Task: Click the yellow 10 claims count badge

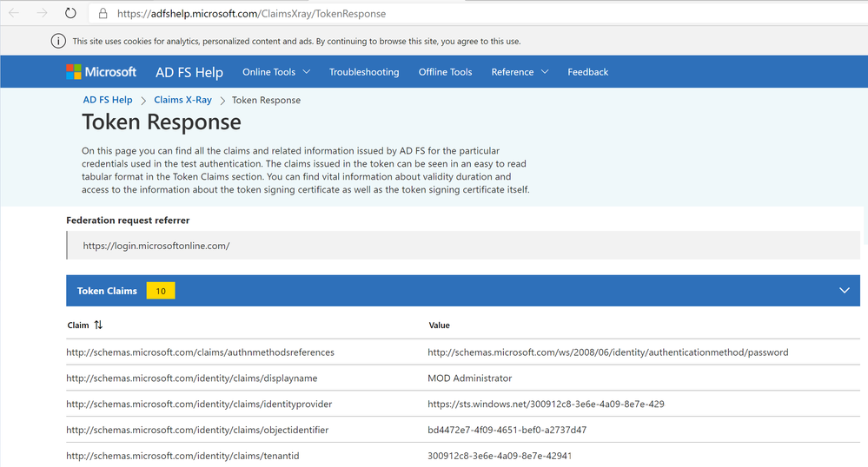Action: pyautogui.click(x=161, y=291)
